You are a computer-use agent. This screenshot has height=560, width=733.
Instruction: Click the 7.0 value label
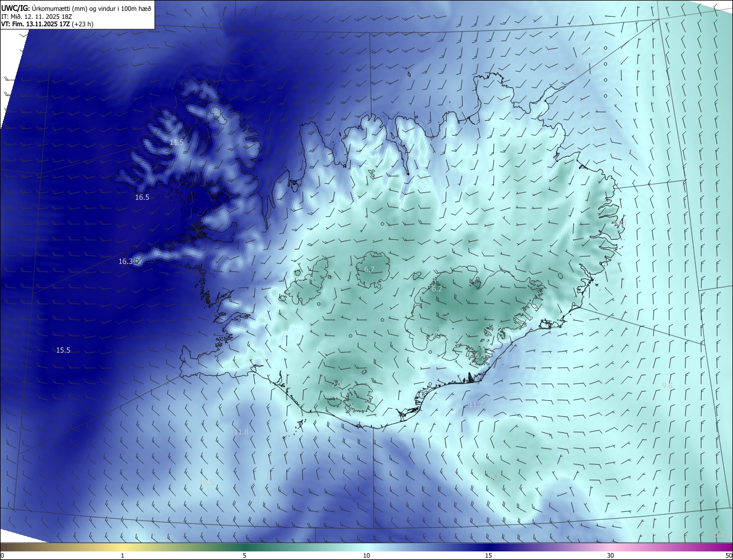pos(337,384)
